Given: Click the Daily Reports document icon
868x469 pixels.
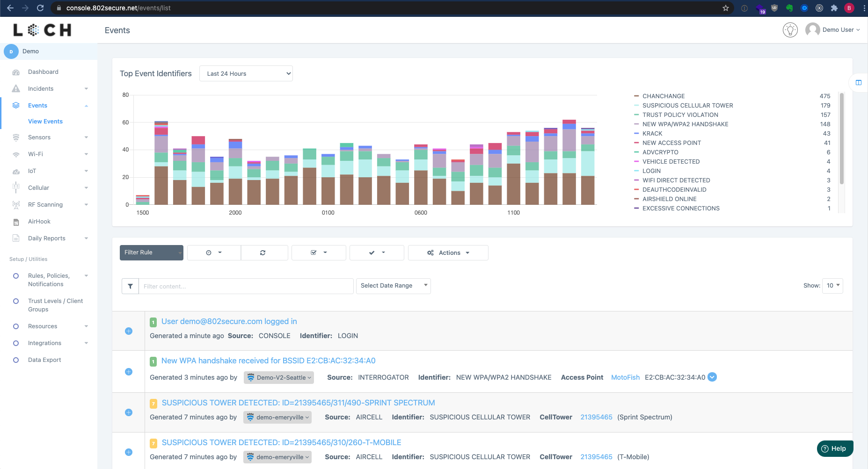Looking at the screenshot, I should click(16, 238).
